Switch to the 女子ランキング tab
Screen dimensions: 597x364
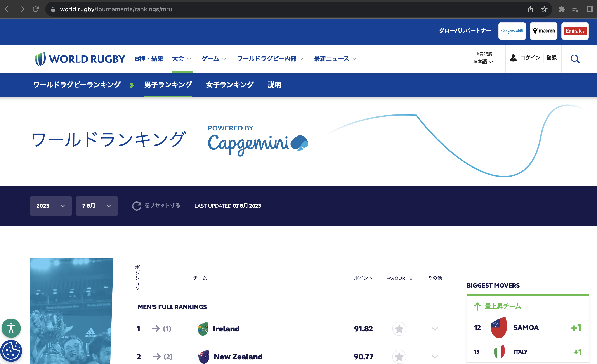pyautogui.click(x=229, y=85)
